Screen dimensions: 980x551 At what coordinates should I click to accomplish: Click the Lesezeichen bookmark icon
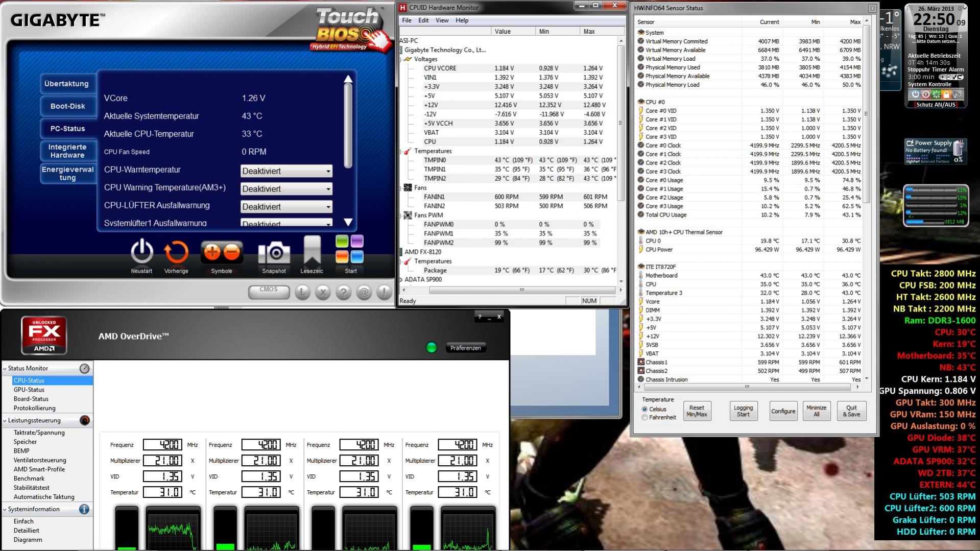pyautogui.click(x=312, y=250)
